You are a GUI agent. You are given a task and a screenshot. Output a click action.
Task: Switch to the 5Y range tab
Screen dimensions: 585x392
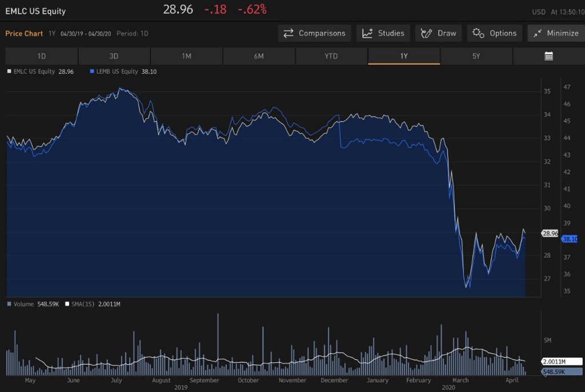[x=476, y=56]
